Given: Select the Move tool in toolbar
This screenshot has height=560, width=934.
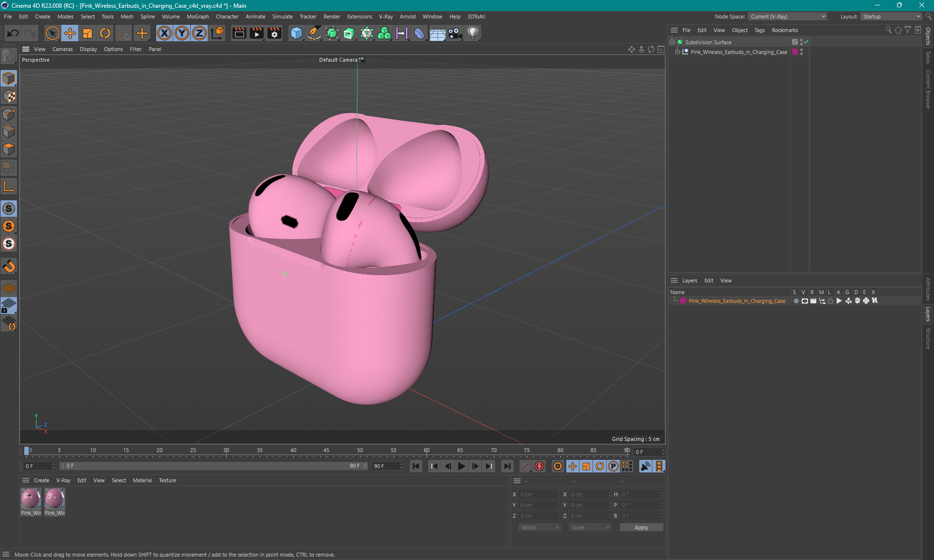Looking at the screenshot, I should point(70,33).
